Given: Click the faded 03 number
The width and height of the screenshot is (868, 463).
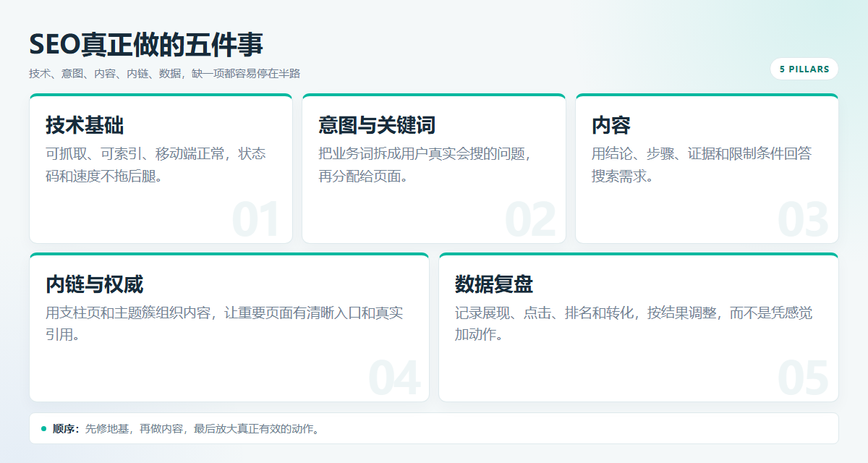Looking at the screenshot, I should [803, 219].
